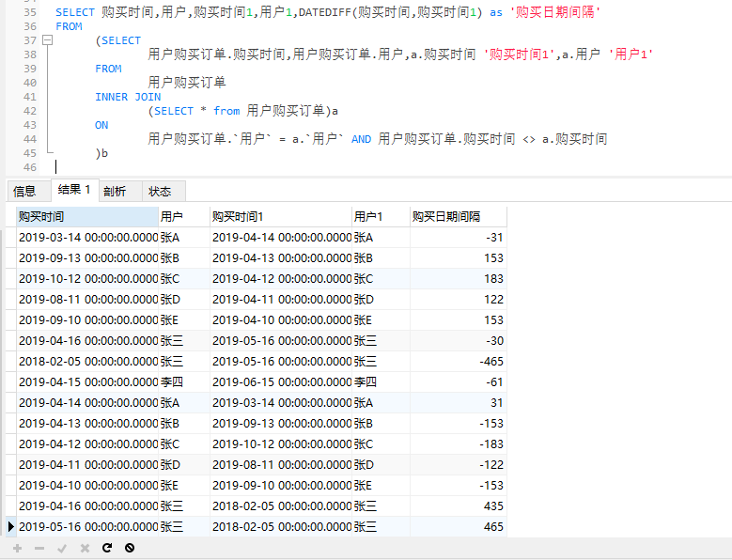The height and width of the screenshot is (560, 732).
Task: Collapse the code fold at line 37
Action: (47, 40)
